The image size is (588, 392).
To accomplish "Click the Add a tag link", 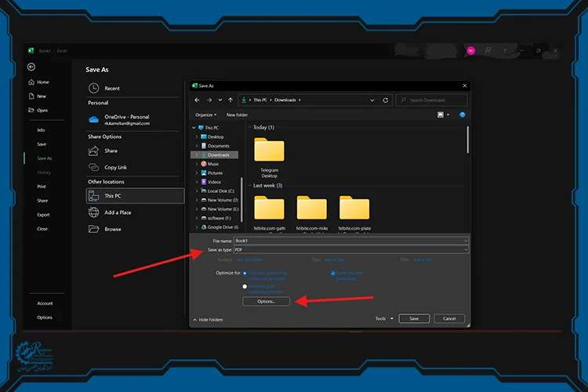I will coord(334,260).
